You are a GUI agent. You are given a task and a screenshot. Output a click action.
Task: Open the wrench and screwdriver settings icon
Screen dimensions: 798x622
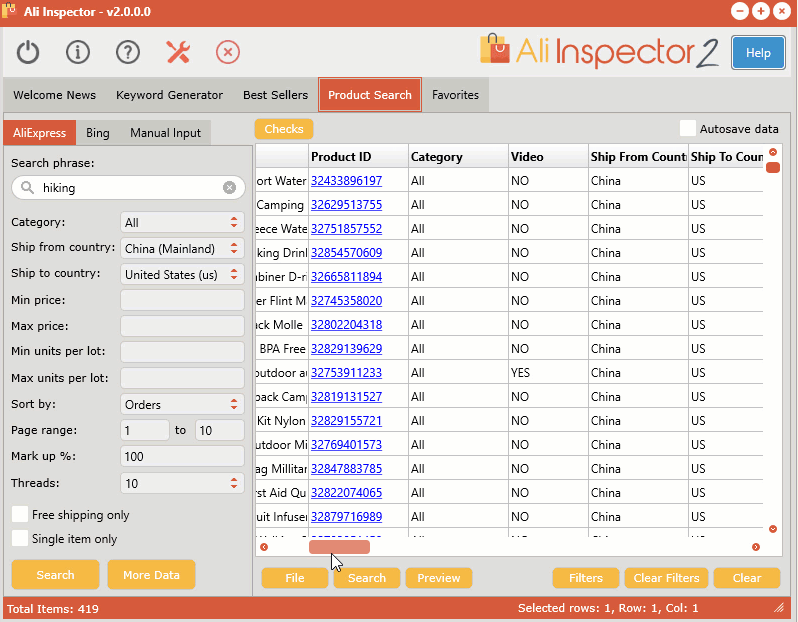(x=178, y=52)
